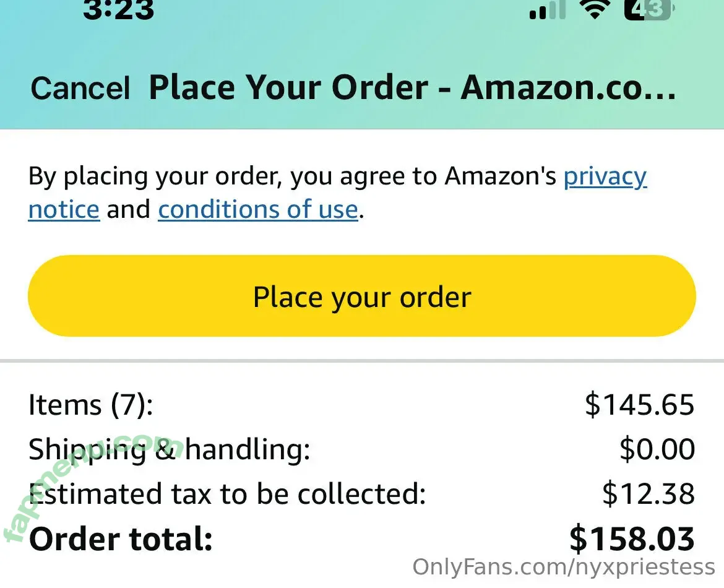Tap the battery level indicator
Viewport: 724px width, 588px height.
(x=649, y=9)
